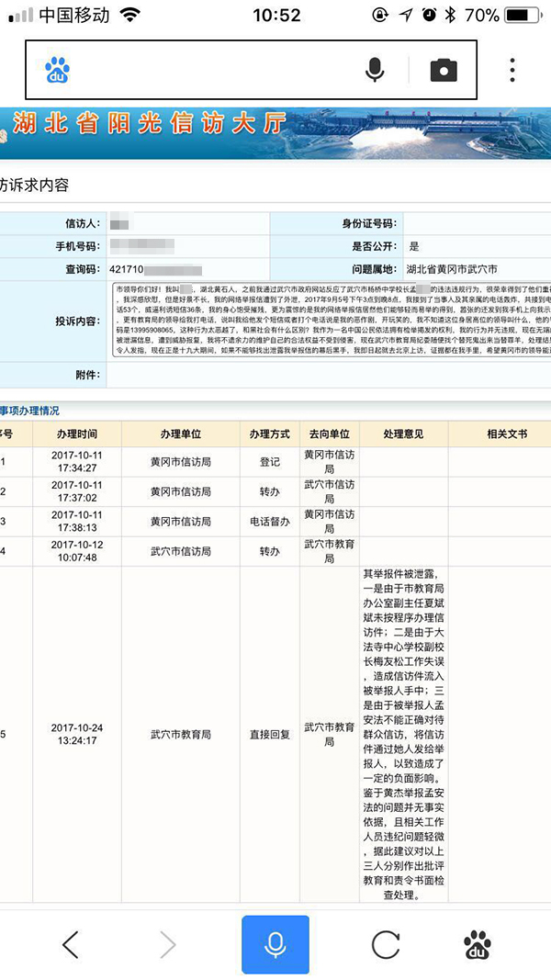Tap the 附件 field label
The height and width of the screenshot is (980, 551).
[87, 375]
